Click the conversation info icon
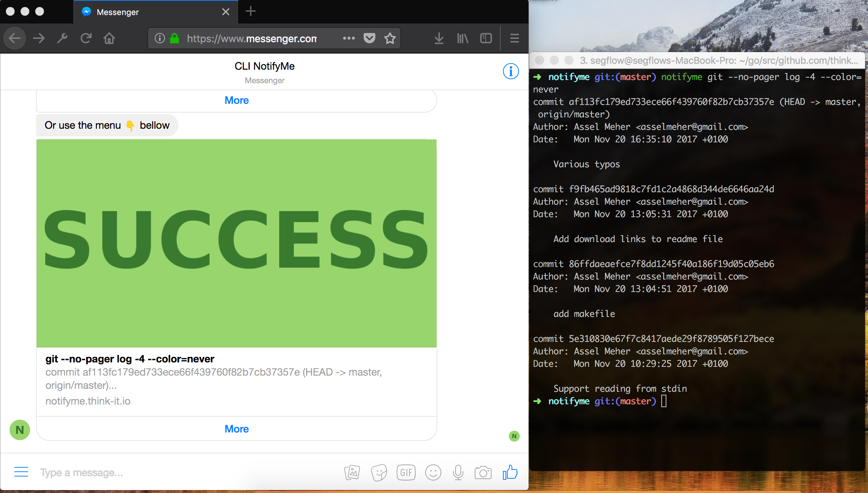This screenshot has height=493, width=868. (511, 71)
